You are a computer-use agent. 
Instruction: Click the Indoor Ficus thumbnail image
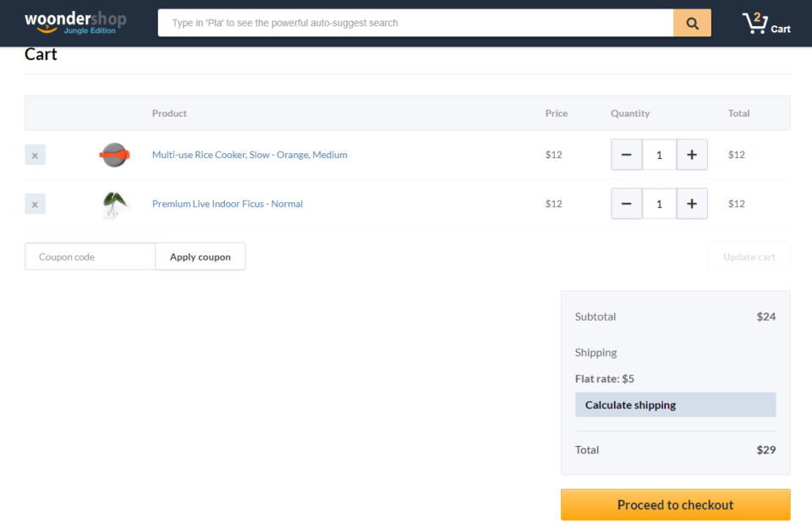click(x=115, y=204)
